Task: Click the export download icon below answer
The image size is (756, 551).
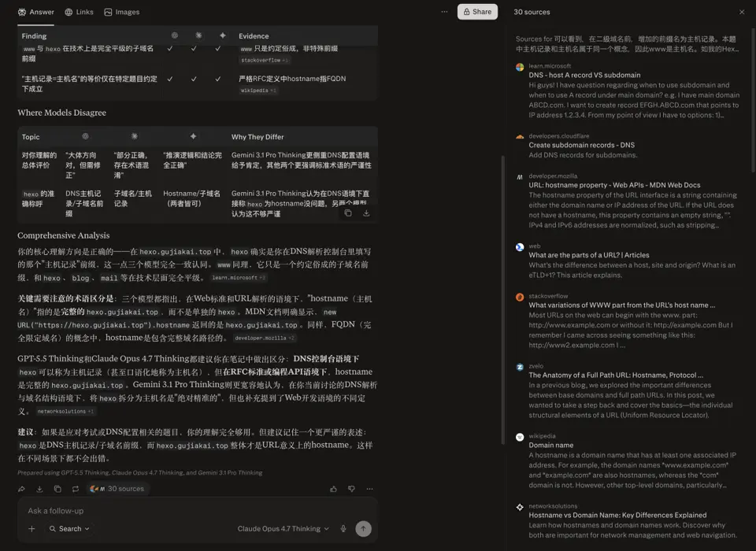Action: (39, 489)
